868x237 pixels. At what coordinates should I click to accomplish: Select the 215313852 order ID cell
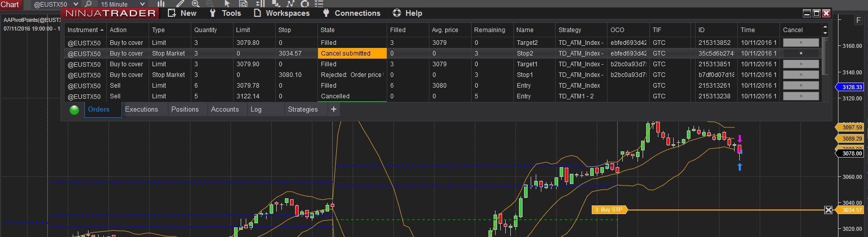[716, 42]
